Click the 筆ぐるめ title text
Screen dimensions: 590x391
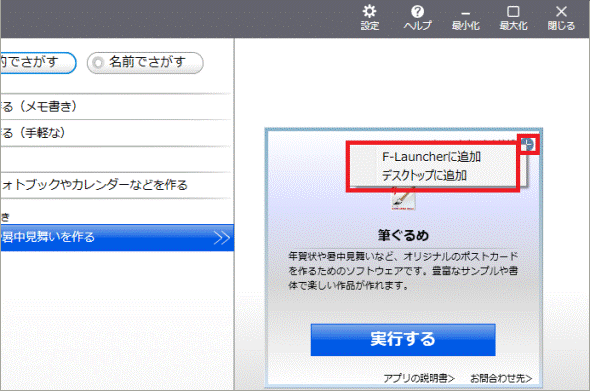point(403,236)
